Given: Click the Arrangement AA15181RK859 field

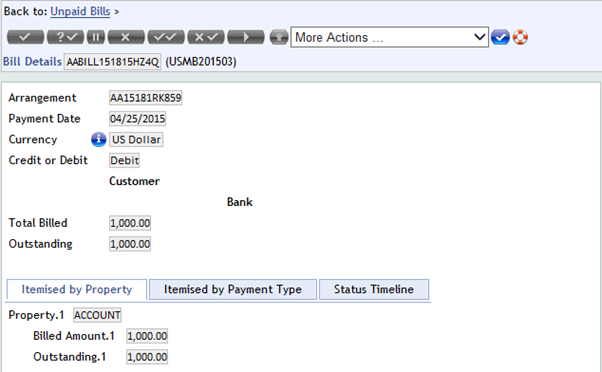Looking at the screenshot, I should (x=146, y=98).
